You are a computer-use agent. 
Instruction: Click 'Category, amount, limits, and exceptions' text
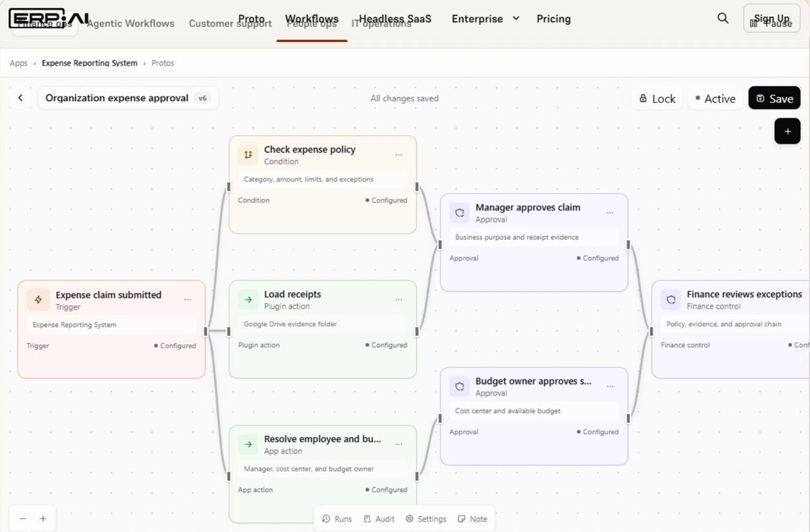tap(308, 180)
